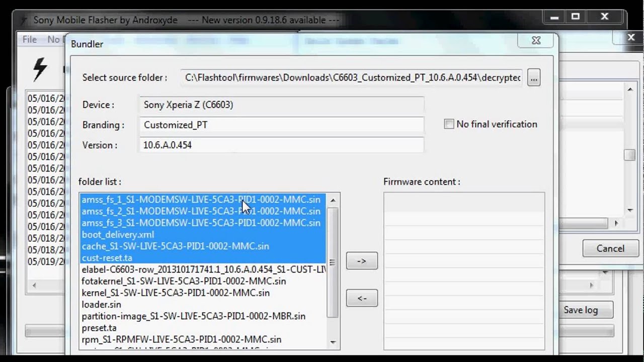Select elabel-C6603-row file in folder list
The image size is (644, 362).
[x=203, y=269]
